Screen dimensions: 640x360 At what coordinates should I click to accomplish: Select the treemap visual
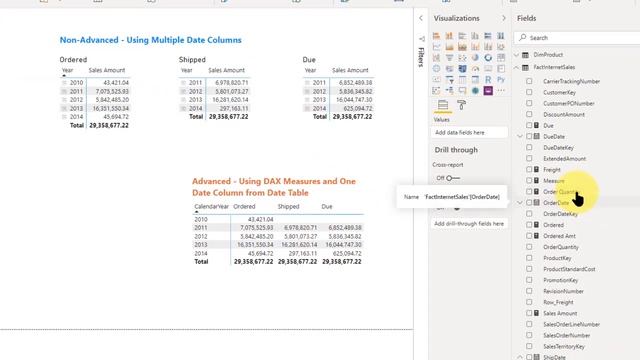coord(501,58)
